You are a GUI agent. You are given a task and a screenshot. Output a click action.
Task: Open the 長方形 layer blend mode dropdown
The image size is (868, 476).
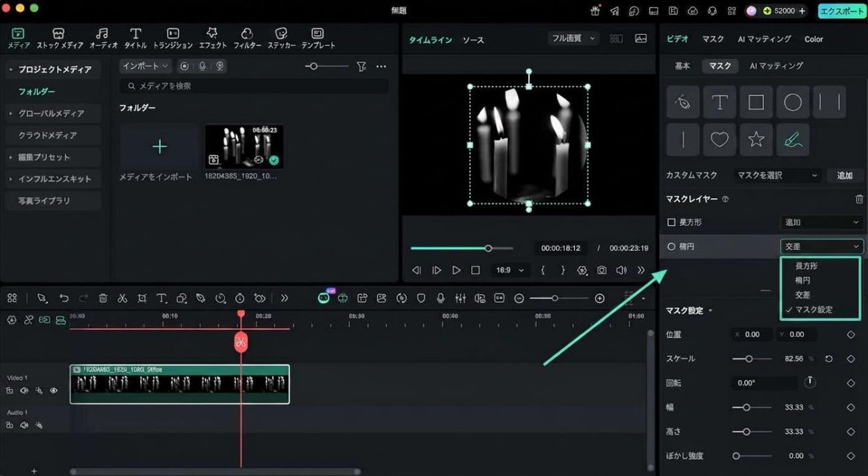[822, 222]
